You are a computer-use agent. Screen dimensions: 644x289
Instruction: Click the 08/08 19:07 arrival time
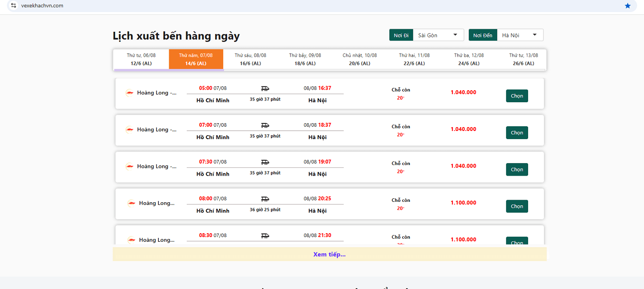(x=317, y=162)
